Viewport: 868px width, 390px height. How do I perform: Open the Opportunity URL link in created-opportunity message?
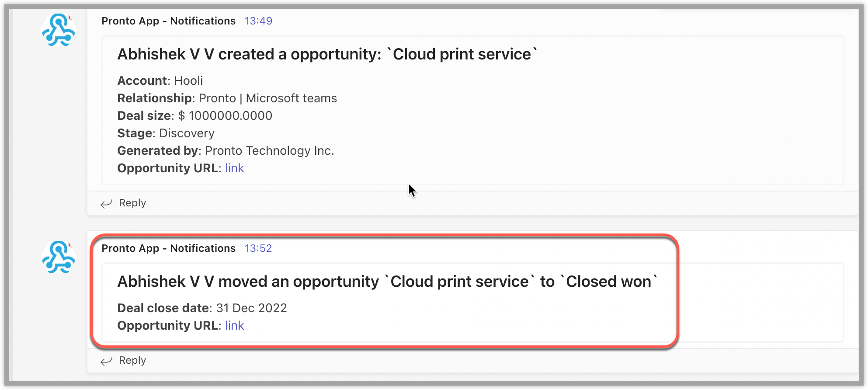[x=234, y=168]
